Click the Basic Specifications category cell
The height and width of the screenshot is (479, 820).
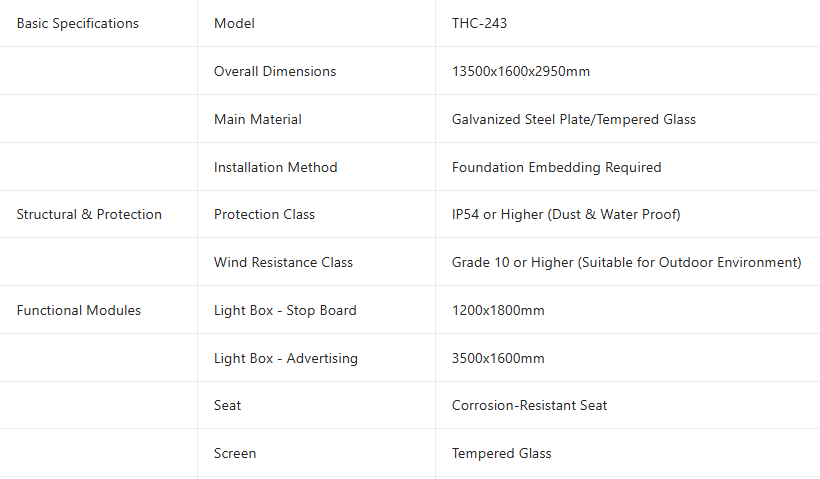click(78, 23)
